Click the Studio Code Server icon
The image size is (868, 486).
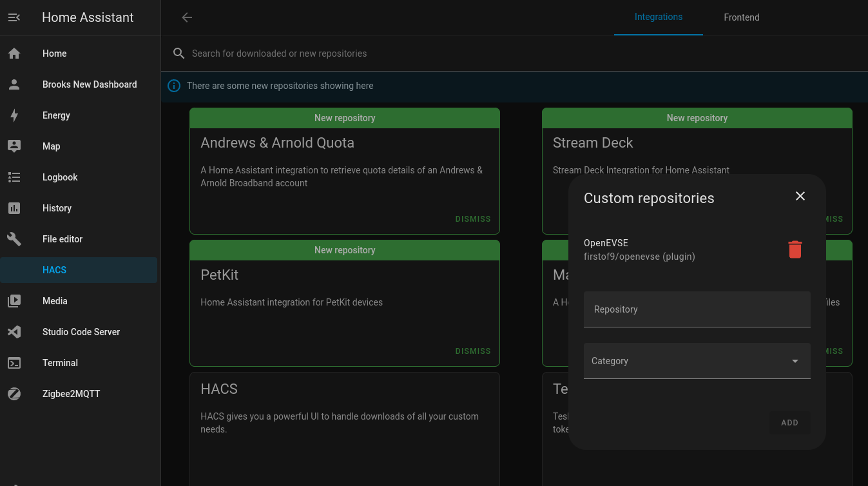click(x=14, y=332)
